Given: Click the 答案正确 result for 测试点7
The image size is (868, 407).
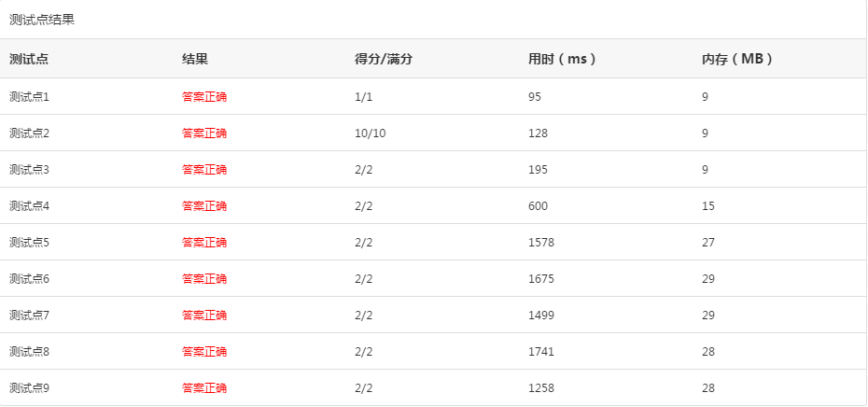Looking at the screenshot, I should tap(204, 315).
